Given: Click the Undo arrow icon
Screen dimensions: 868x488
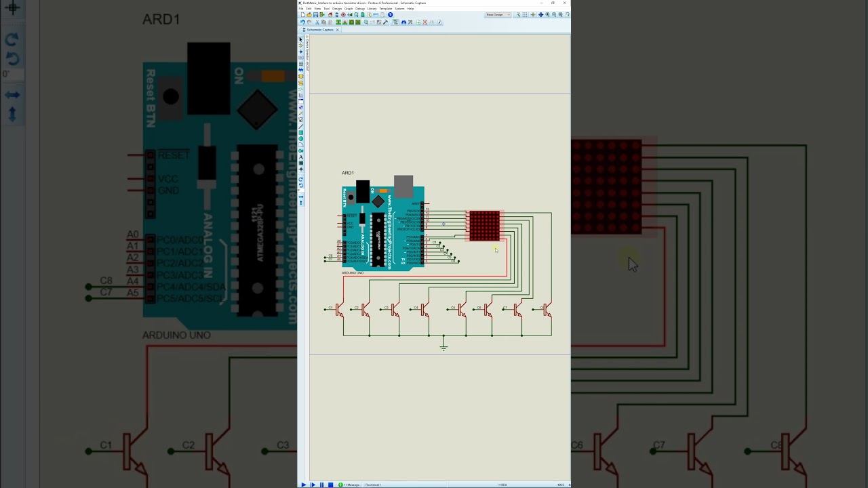Looking at the screenshot, I should coord(302,22).
